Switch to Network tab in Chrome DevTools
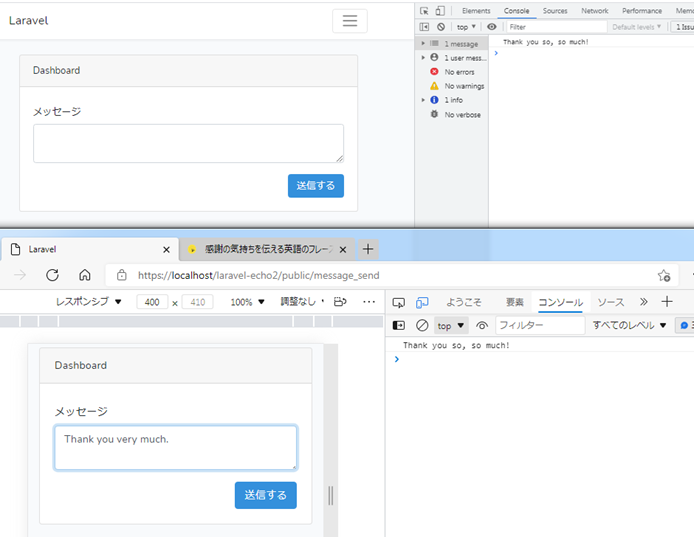Image resolution: width=694 pixels, height=537 pixels. click(594, 11)
